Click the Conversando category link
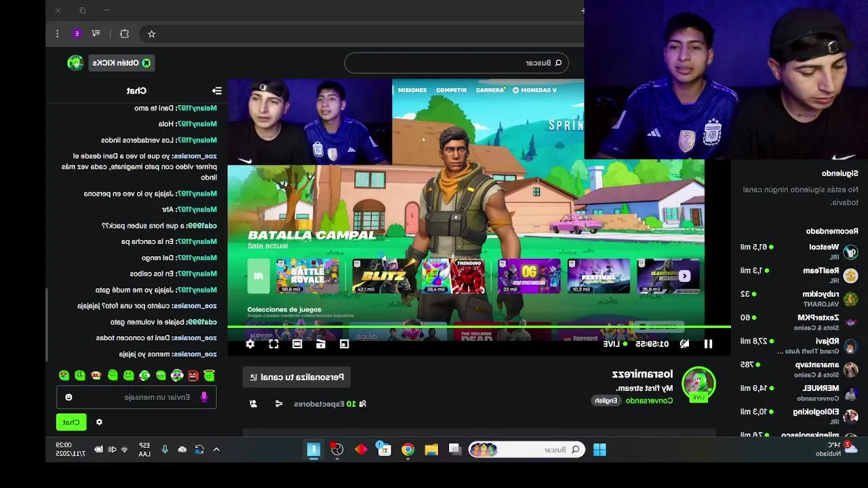 click(x=649, y=401)
